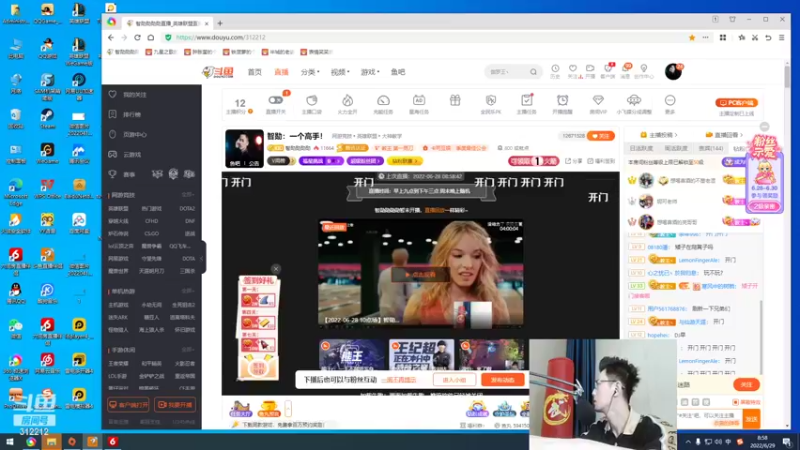
Task: Reload the page with browser refresh icon
Action: (x=137, y=37)
